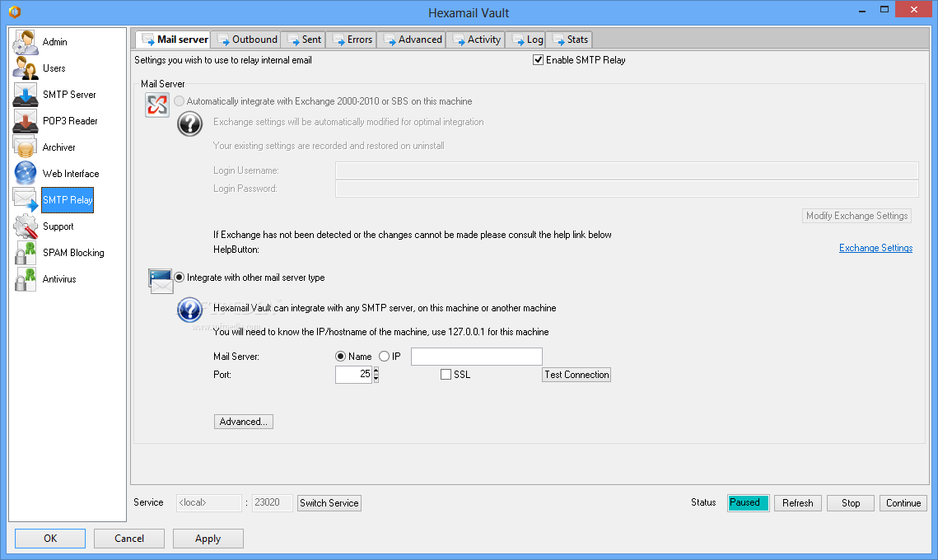This screenshot has width=938, height=560.
Task: Open the Web Interface globe icon
Action: (x=26, y=174)
